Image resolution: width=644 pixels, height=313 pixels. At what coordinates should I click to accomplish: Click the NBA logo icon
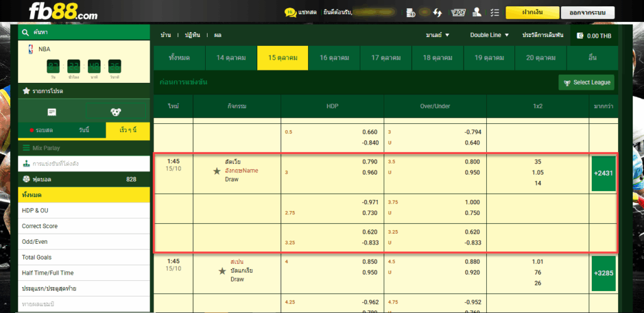[x=30, y=49]
